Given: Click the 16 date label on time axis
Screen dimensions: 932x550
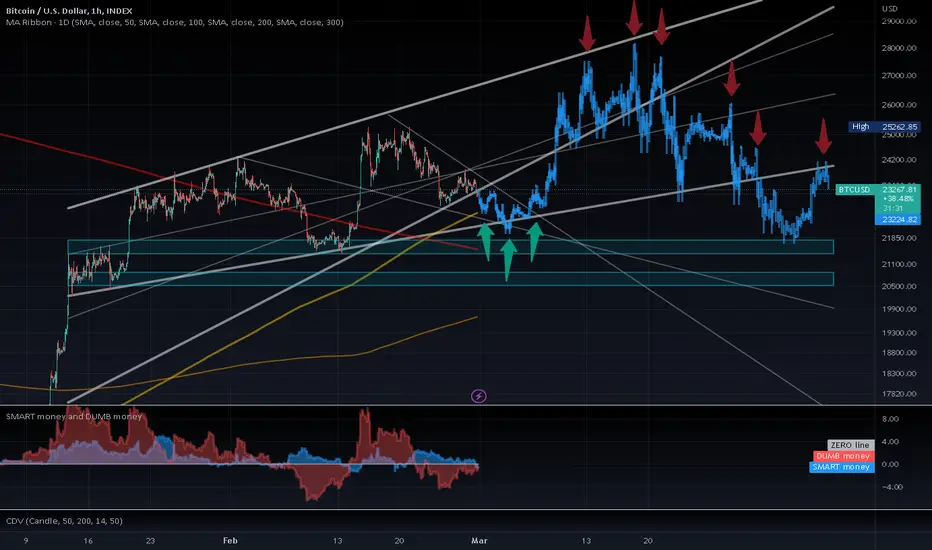Looking at the screenshot, I should (x=88, y=540).
